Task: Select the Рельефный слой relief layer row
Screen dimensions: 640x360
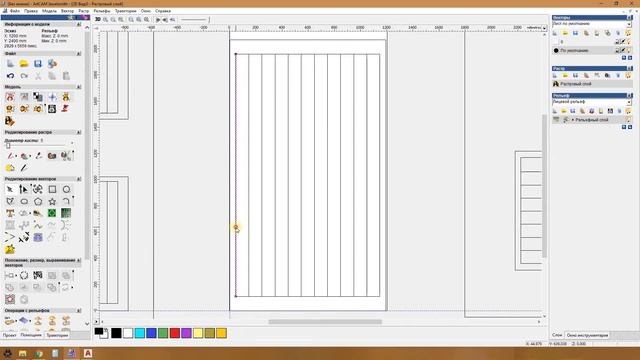Action: (592, 120)
